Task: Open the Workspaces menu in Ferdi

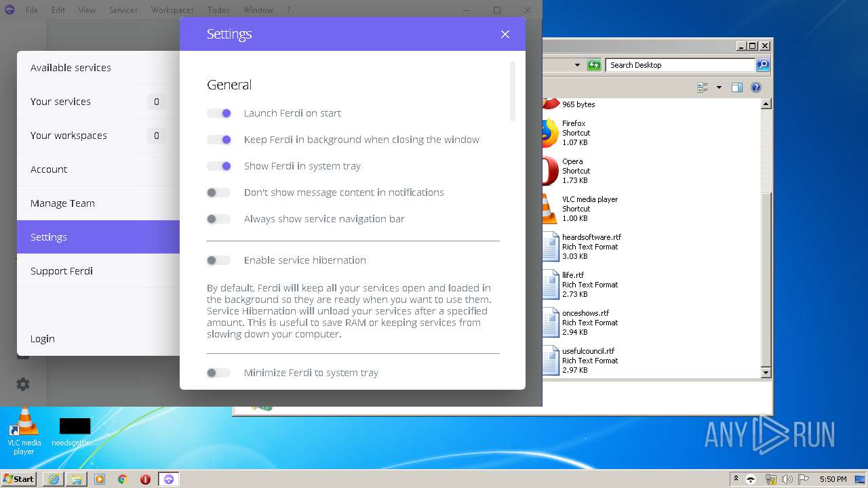Action: 172,10
